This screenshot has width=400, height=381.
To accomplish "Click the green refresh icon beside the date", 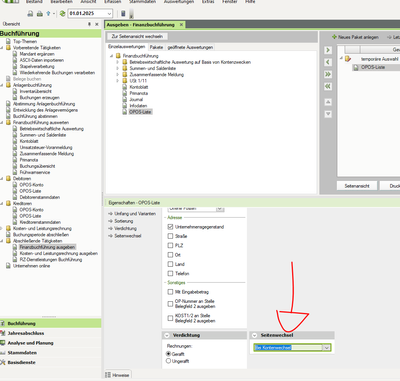I will pos(62,14).
